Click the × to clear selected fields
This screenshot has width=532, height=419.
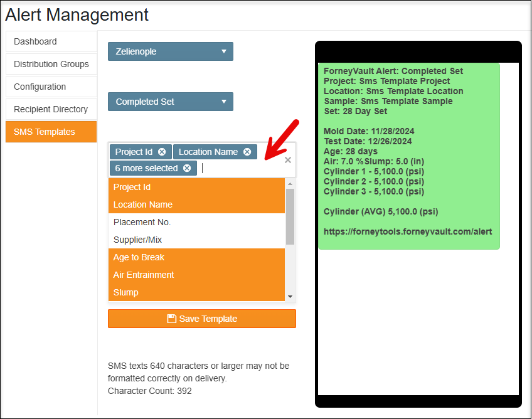[287, 160]
